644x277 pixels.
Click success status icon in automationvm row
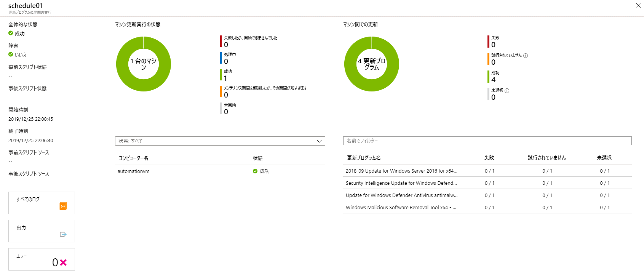point(255,171)
